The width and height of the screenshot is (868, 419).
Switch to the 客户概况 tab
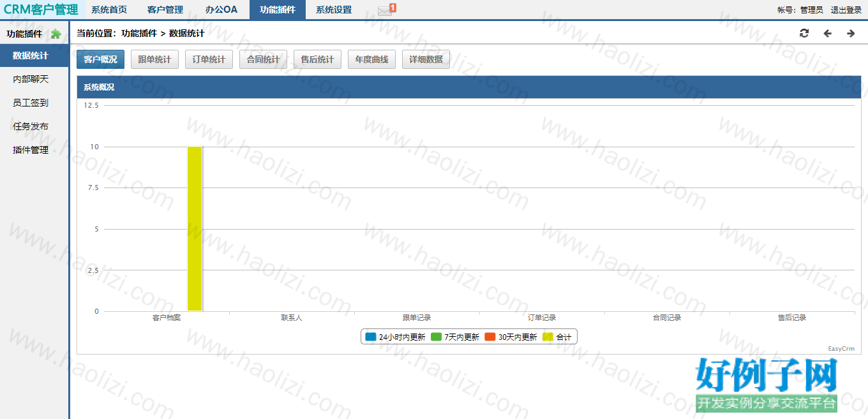point(101,59)
